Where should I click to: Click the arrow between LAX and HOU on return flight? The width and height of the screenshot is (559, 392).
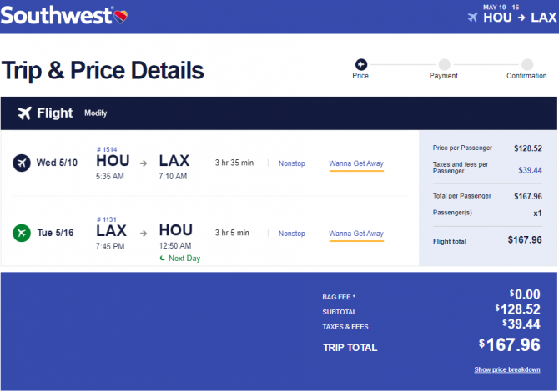(x=144, y=234)
